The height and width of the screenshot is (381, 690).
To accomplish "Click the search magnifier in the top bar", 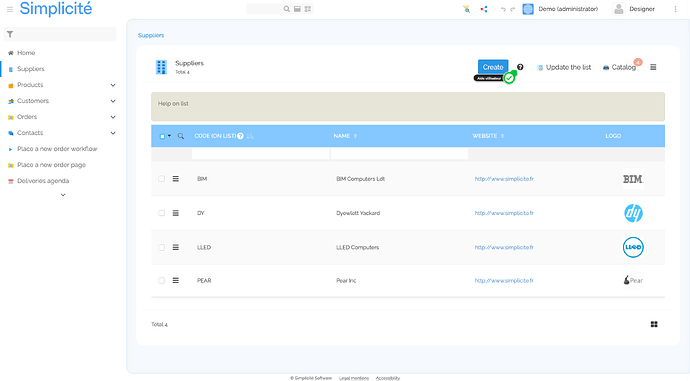I will [x=286, y=9].
